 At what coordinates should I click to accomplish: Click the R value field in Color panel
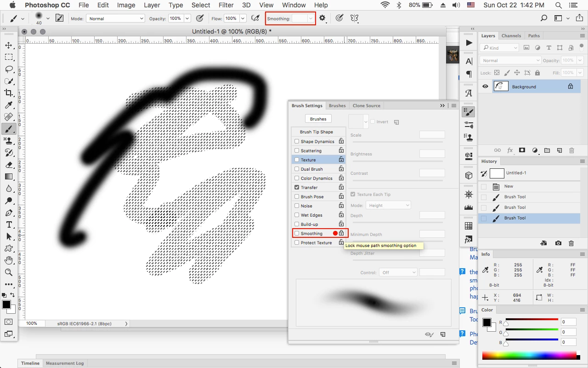(x=568, y=322)
